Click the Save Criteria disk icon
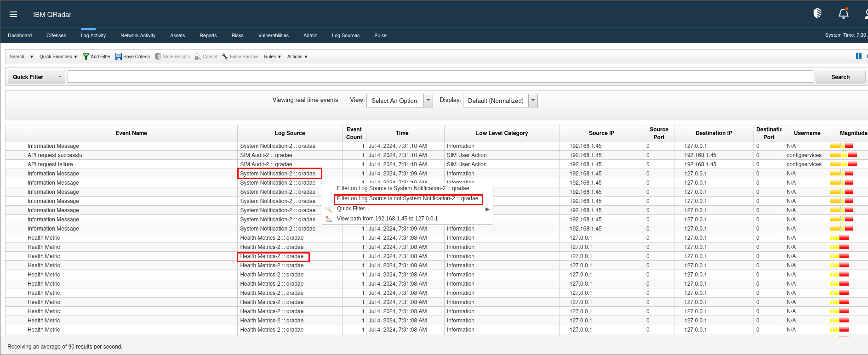This screenshot has width=868, height=355. click(x=118, y=56)
